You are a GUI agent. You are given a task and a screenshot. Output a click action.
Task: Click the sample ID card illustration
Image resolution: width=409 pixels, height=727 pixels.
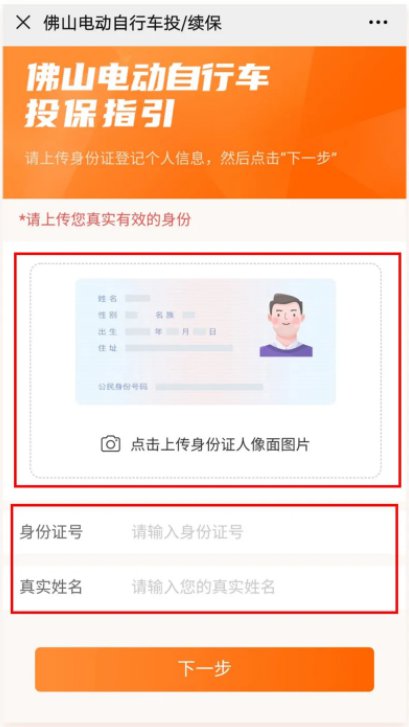coord(205,341)
